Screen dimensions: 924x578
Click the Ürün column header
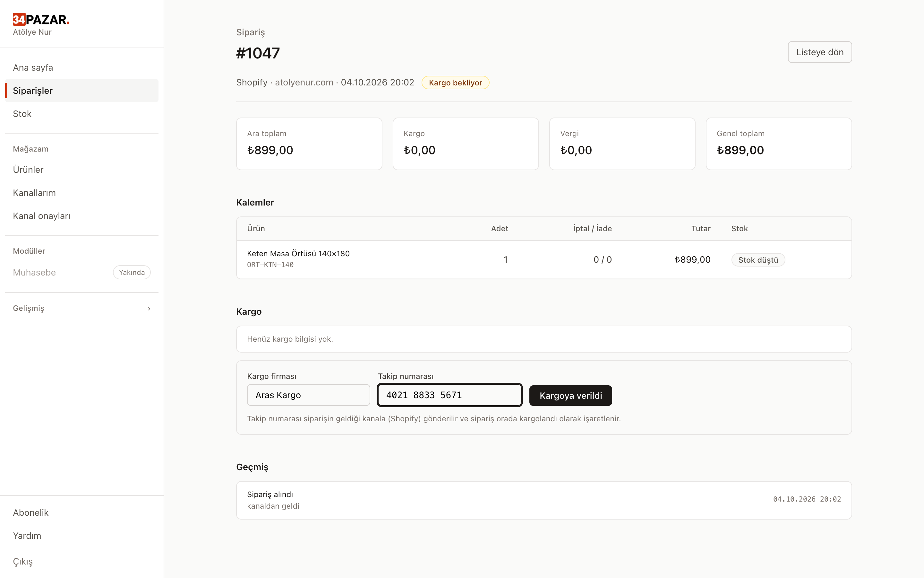click(256, 229)
